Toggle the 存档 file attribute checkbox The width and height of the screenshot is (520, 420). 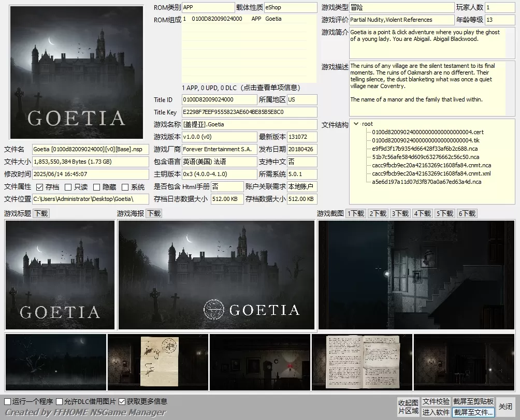pyautogui.click(x=40, y=187)
